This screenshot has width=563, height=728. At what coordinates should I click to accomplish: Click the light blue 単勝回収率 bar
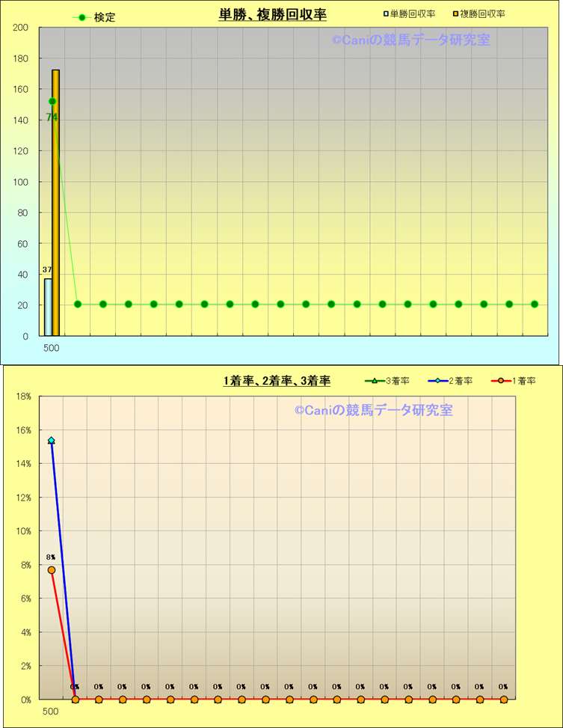48,307
